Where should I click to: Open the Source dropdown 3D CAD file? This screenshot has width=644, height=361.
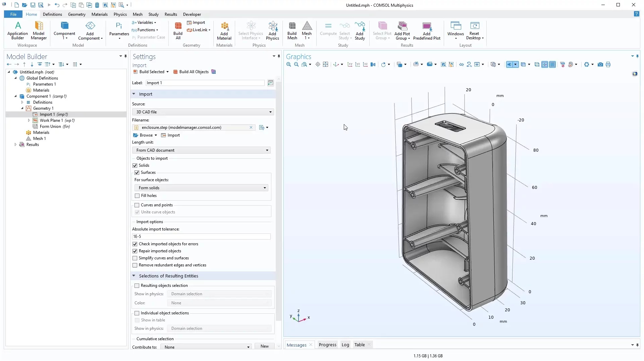[x=203, y=112]
